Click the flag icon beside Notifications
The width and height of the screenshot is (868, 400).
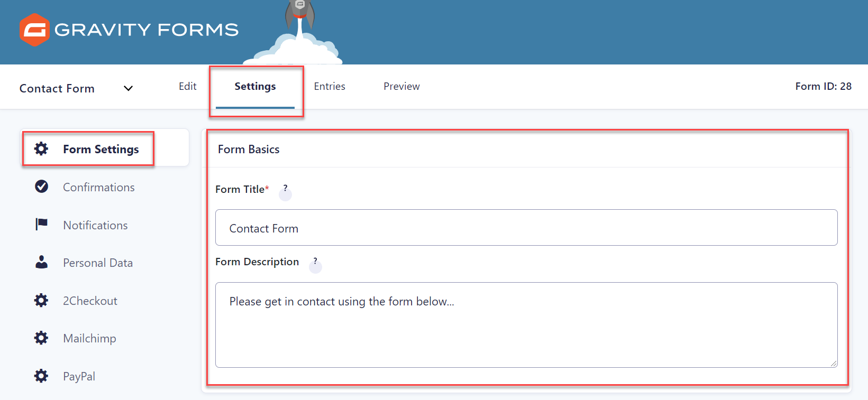(41, 225)
